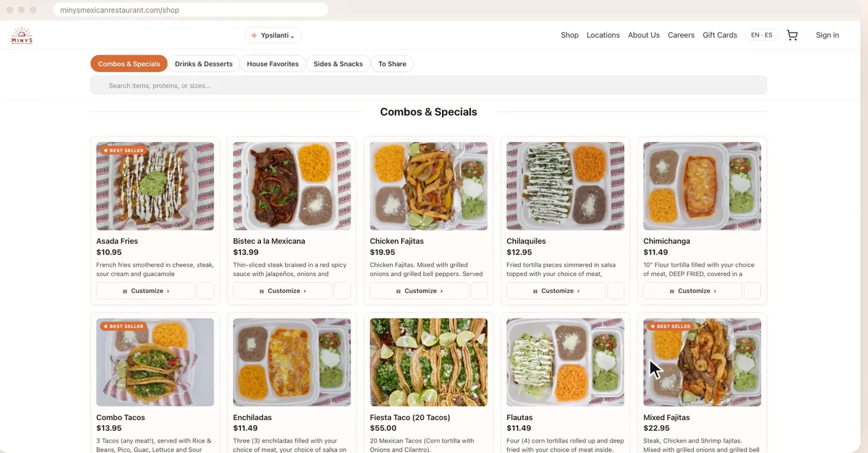Open the Asada Fries photo
The width and height of the screenshot is (868, 453).
155,186
